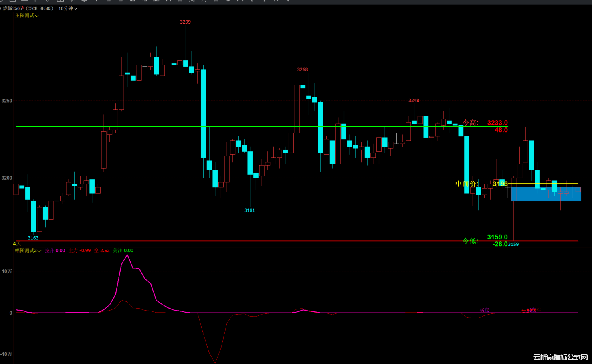Click the 中间价 yellow label
The height and width of the screenshot is (364, 592).
pyautogui.click(x=467, y=184)
